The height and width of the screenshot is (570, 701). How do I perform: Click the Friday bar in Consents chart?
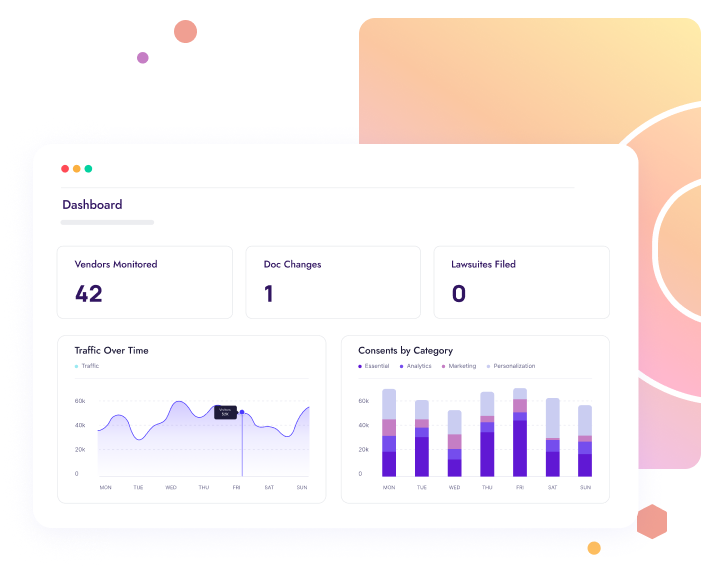[x=520, y=433]
